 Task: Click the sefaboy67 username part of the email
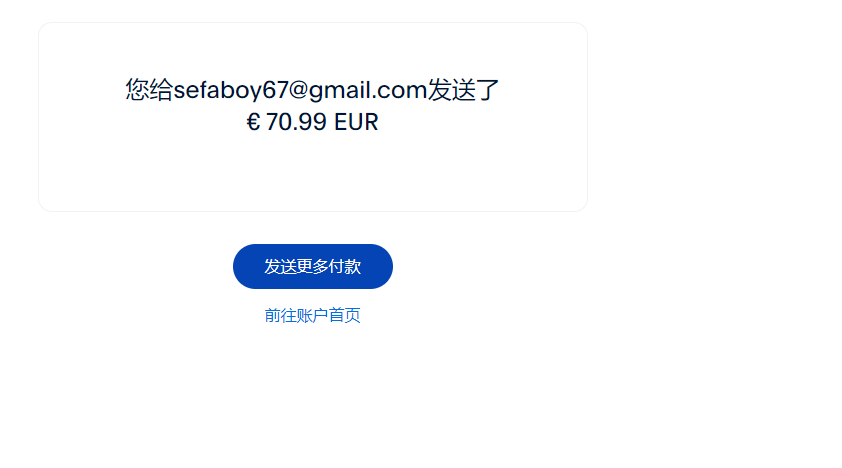click(x=231, y=90)
